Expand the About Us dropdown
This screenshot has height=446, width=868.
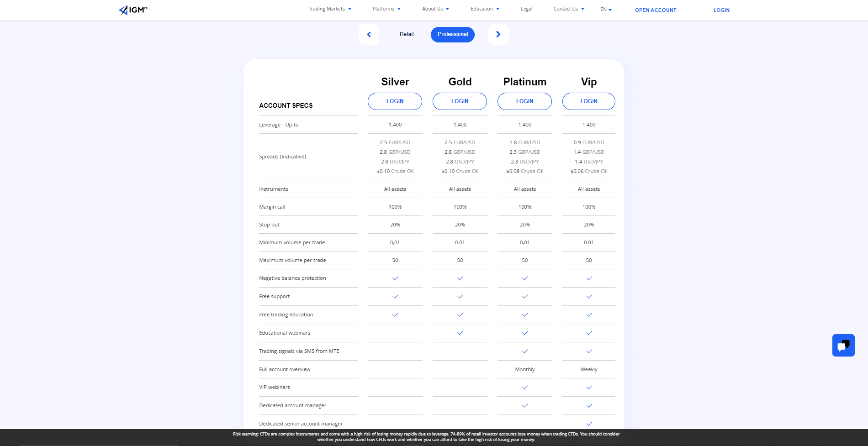435,9
